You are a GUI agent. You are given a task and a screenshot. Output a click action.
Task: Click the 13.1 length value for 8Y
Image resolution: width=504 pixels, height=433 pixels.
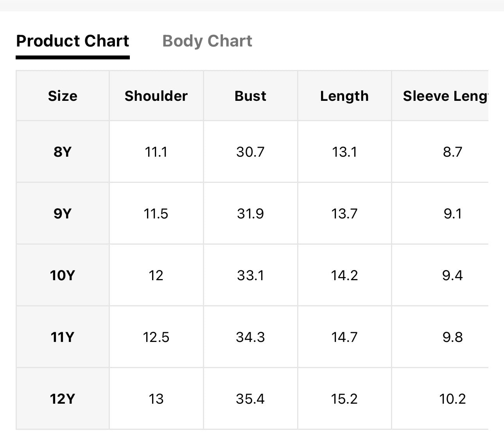click(344, 152)
